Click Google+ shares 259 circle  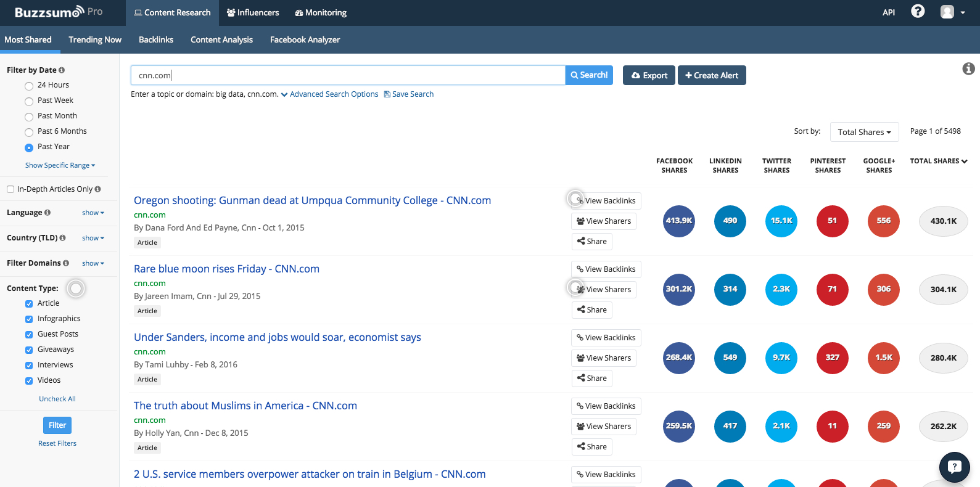884,426
